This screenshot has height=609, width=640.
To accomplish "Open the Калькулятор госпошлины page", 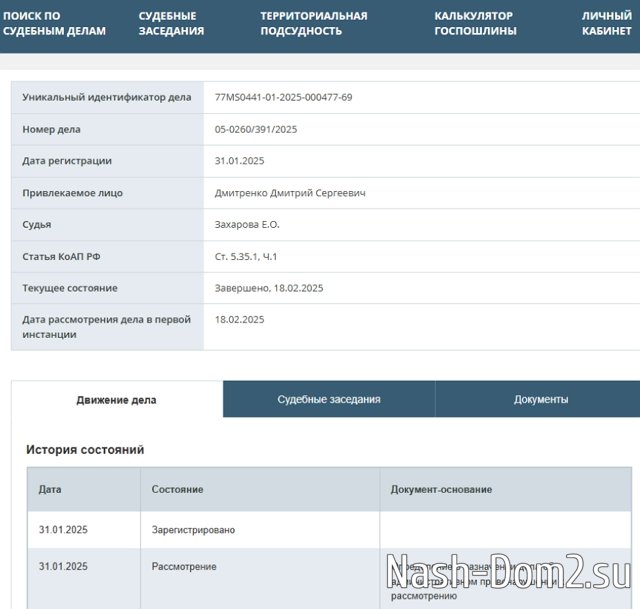I will point(475,23).
